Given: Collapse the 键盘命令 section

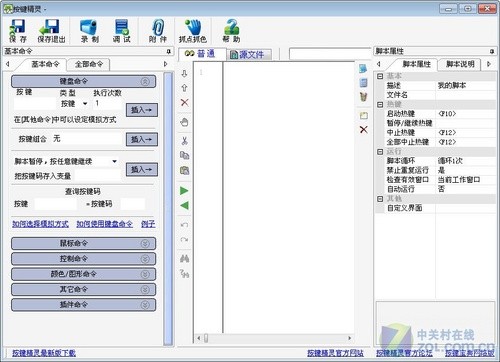Looking at the screenshot, I should pos(145,81).
